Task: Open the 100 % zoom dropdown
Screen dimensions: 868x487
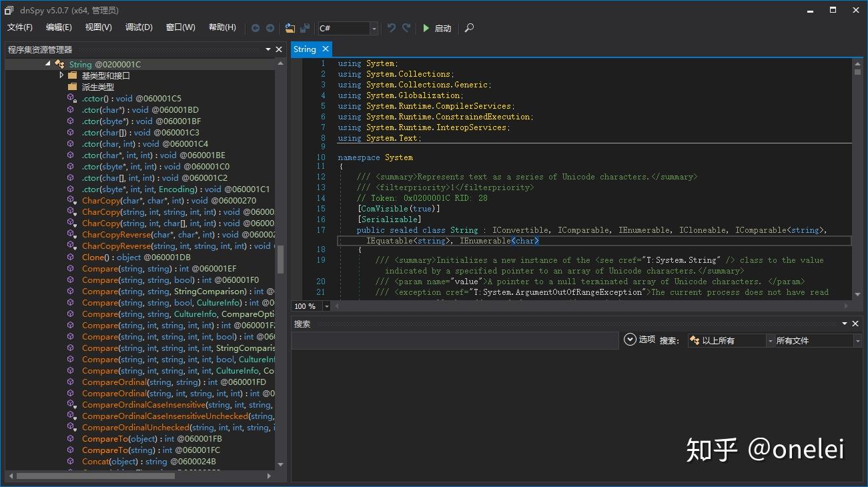Action: coord(326,306)
